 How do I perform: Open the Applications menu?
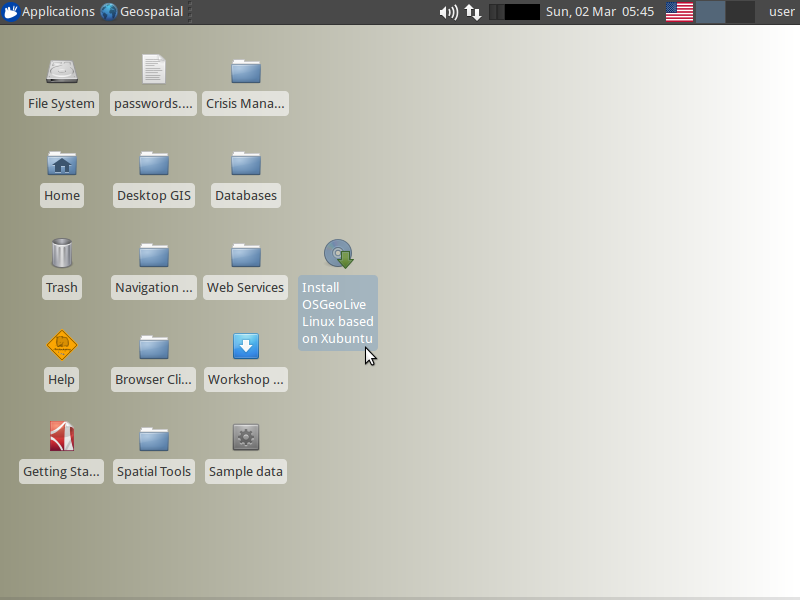click(x=48, y=11)
